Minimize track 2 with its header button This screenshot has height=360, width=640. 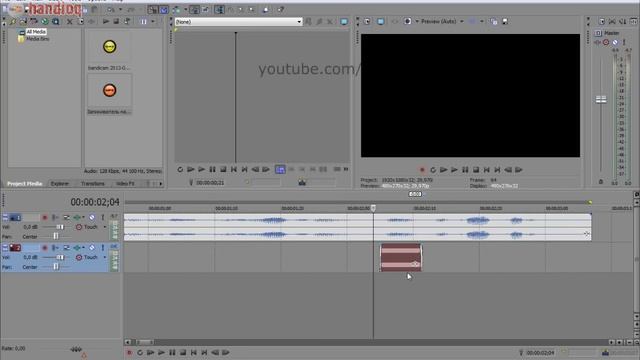click(5, 247)
